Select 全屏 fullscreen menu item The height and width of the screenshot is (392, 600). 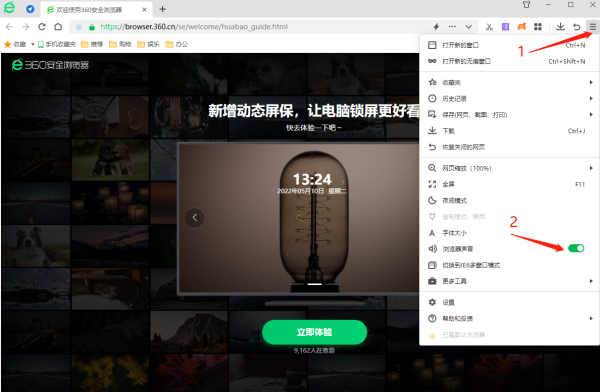coord(509,184)
